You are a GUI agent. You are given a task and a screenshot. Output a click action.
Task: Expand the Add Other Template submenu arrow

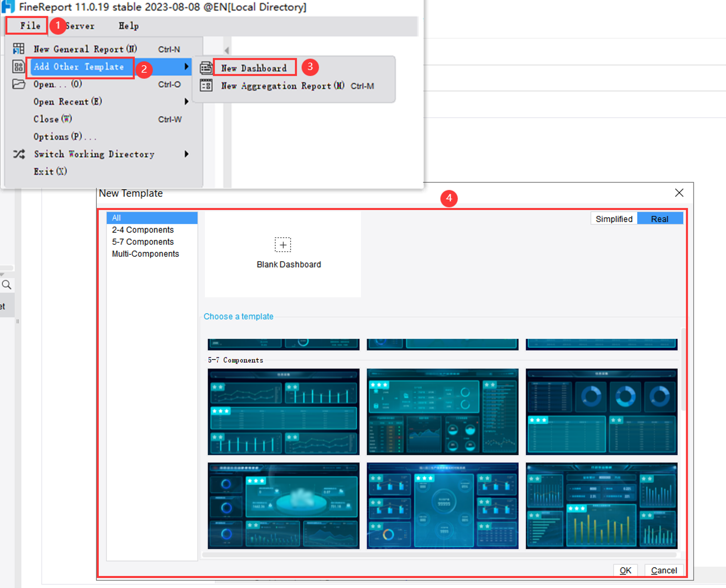(187, 66)
